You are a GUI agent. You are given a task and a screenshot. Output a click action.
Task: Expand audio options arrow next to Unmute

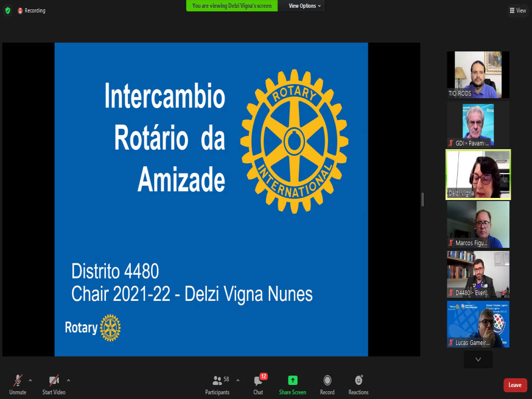pyautogui.click(x=30, y=380)
